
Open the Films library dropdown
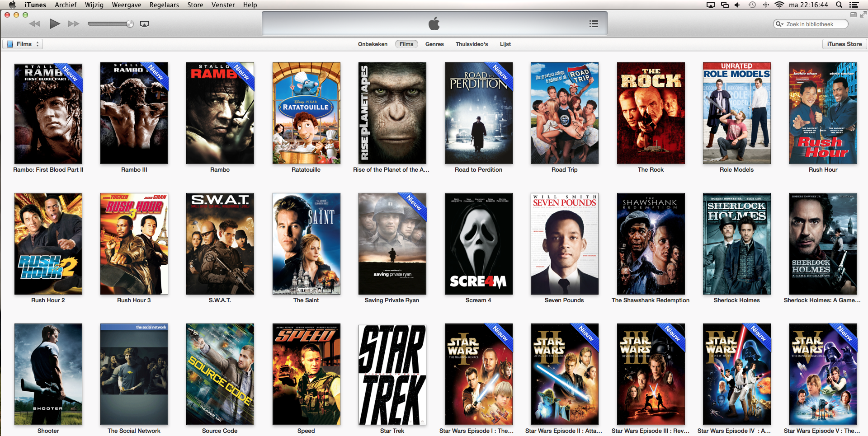23,44
